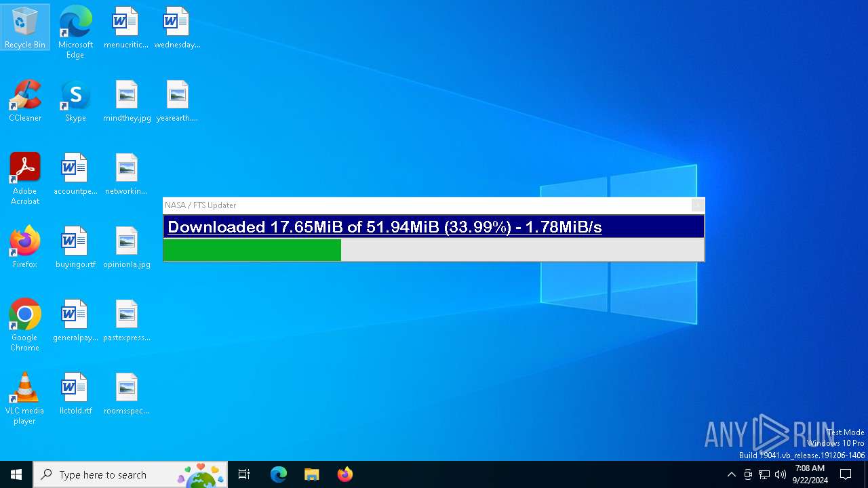Image resolution: width=868 pixels, height=488 pixels.
Task: Select the VLC media player shortcut
Action: click(x=25, y=398)
